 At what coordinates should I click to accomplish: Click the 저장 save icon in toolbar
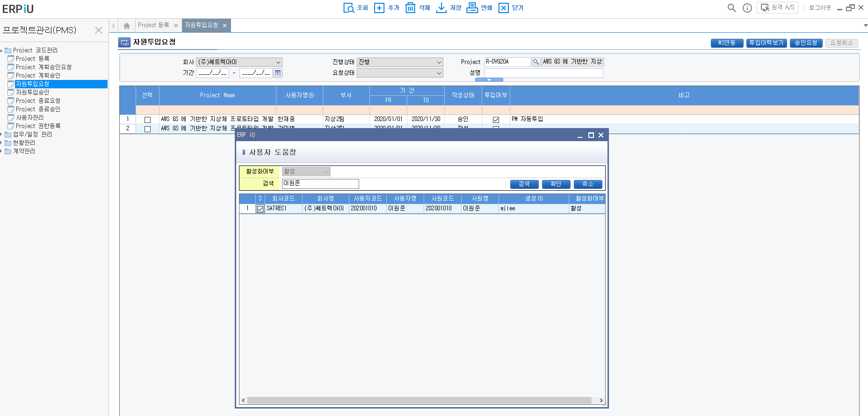(441, 8)
